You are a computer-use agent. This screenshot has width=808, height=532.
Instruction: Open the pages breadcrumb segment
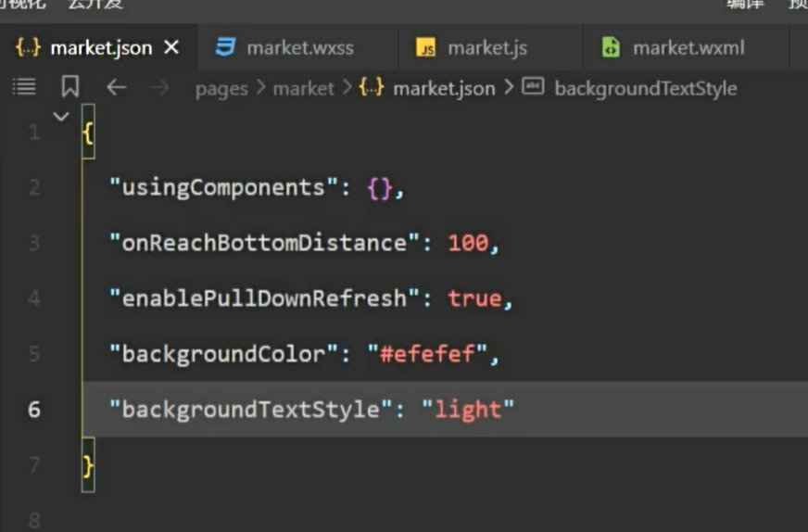221,89
